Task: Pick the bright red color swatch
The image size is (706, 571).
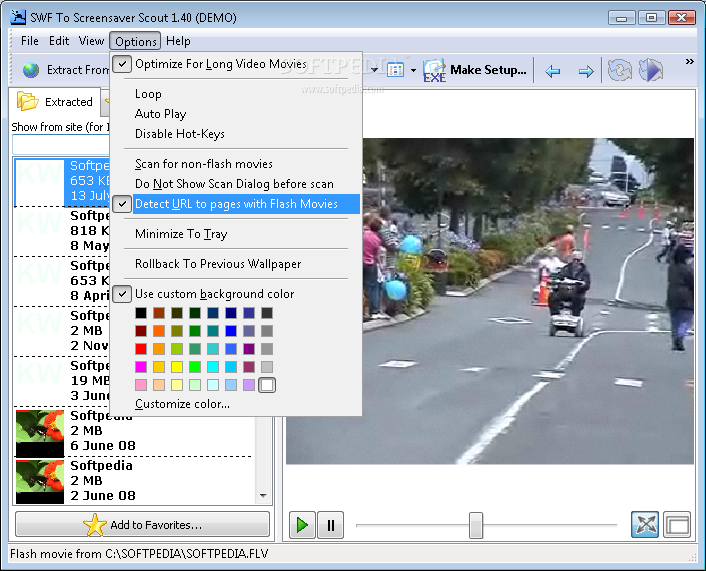Action: [x=141, y=349]
